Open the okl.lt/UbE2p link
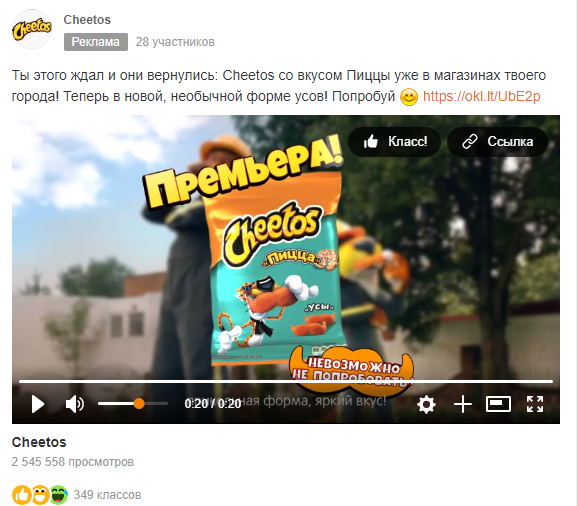The width and height of the screenshot is (577, 506). (x=481, y=96)
